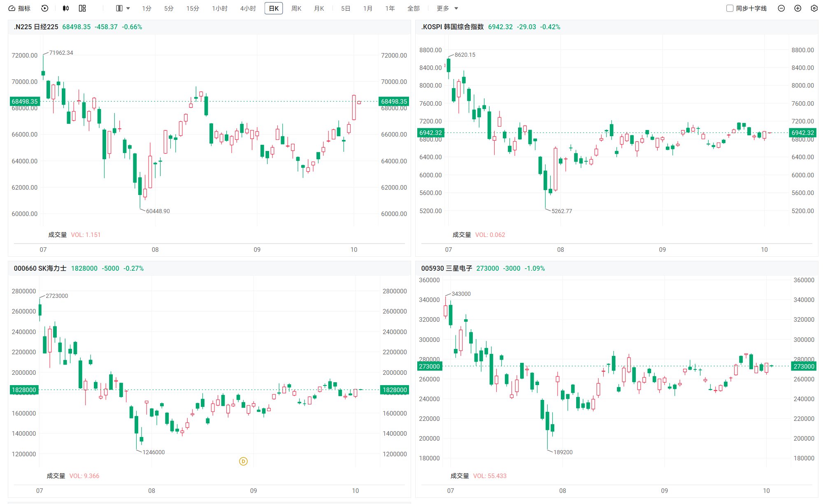This screenshot has width=823, height=504.
Task: Select the 周K weekly candle tab
Action: (x=296, y=8)
